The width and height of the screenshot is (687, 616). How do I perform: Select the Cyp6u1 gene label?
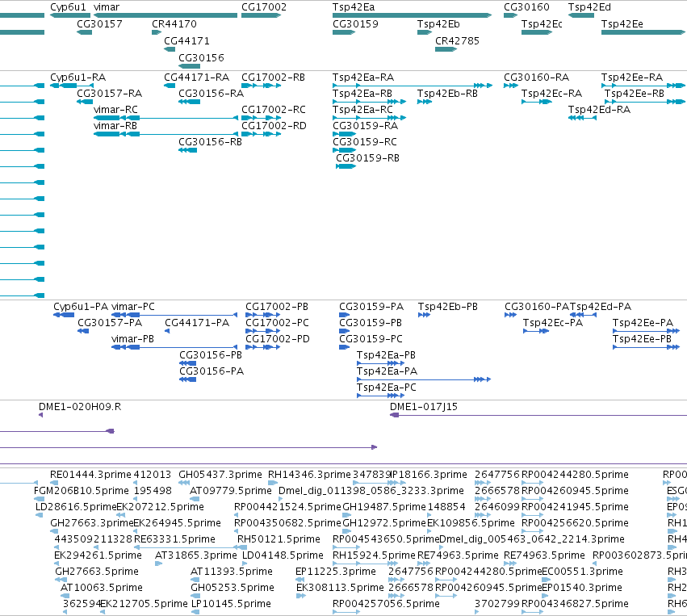(x=68, y=7)
